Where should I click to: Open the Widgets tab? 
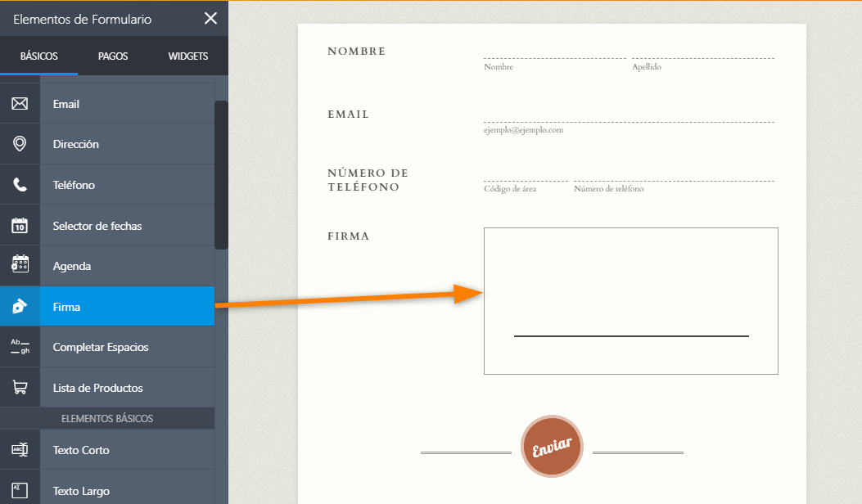[x=188, y=56]
